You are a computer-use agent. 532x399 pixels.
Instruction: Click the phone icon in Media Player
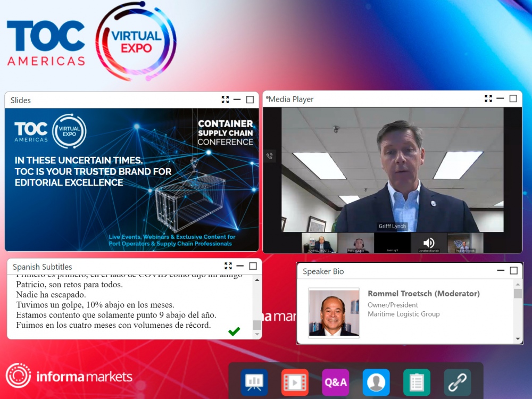(270, 156)
